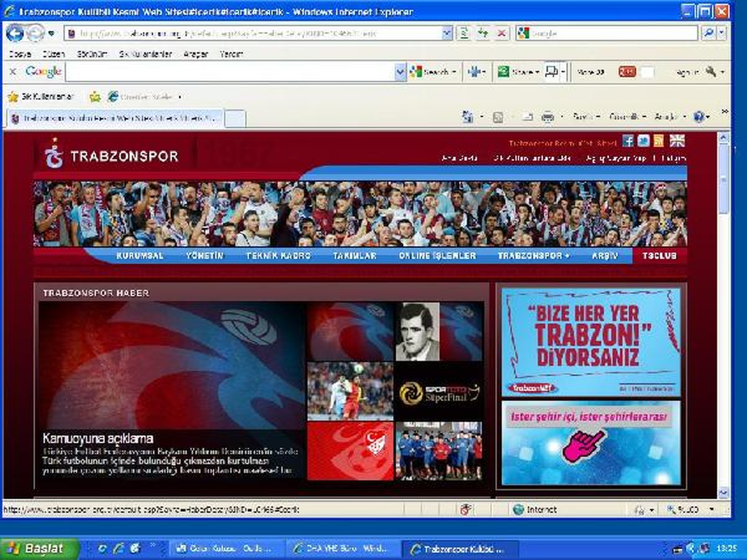747x560 pixels.
Task: Click the Refresh icon beside address bar
Action: pyautogui.click(x=482, y=33)
